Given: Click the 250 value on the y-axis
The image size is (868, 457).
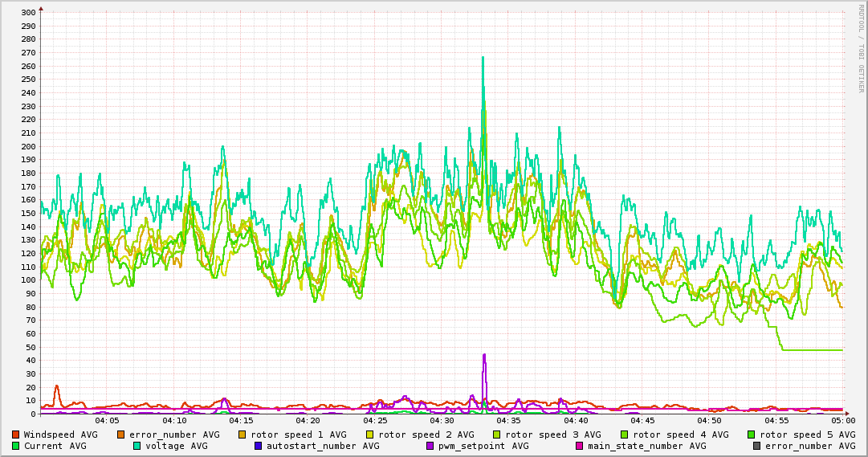Looking at the screenshot, I should (28, 80).
